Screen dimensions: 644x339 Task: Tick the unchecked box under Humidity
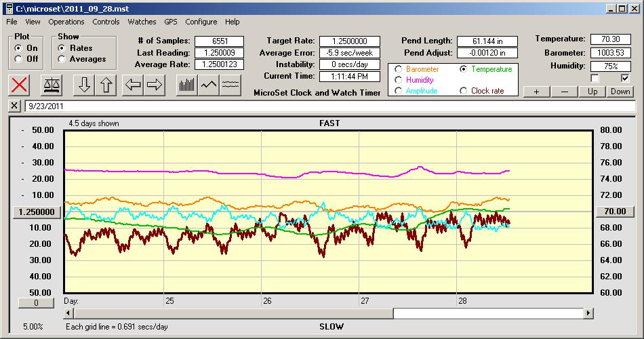click(x=595, y=78)
